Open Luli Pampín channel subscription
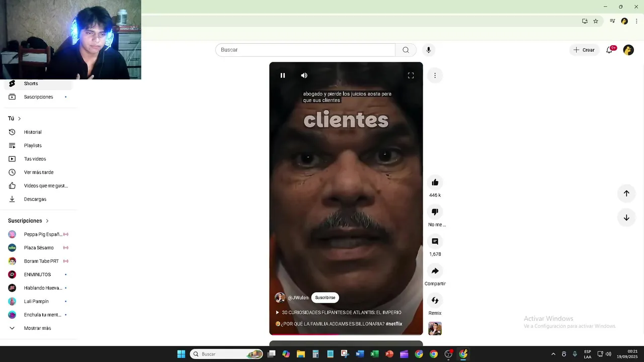 [x=38, y=301]
